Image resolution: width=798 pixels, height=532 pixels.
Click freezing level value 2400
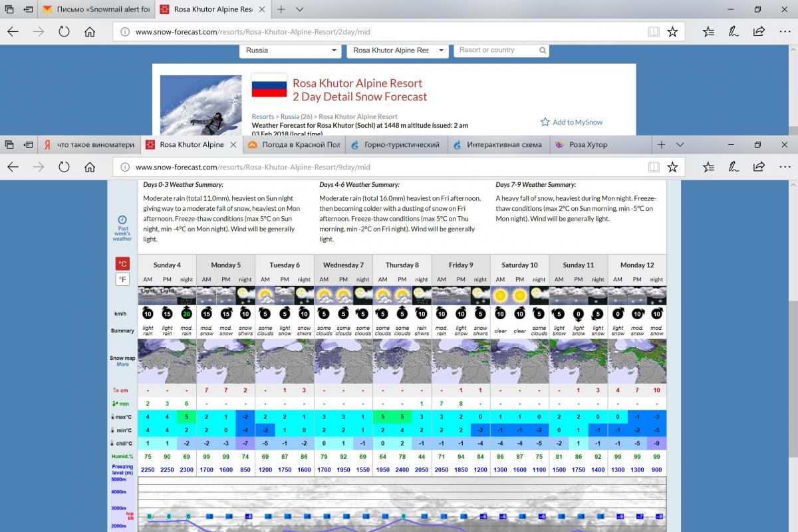pyautogui.click(x=402, y=469)
